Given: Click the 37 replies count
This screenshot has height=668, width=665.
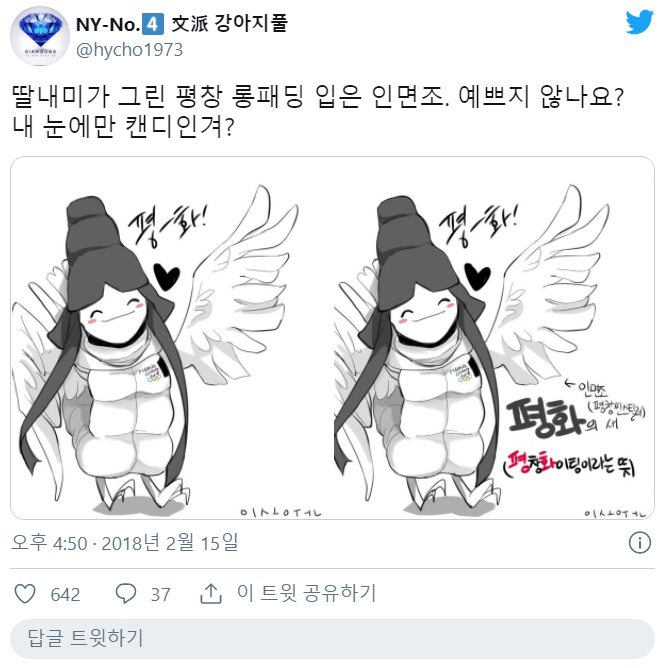Looking at the screenshot, I should [161, 595].
